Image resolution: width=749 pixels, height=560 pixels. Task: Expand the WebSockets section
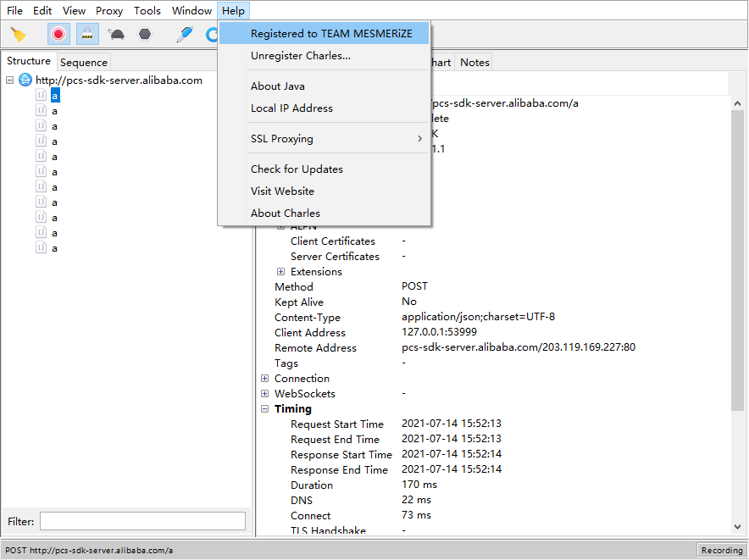pos(264,394)
